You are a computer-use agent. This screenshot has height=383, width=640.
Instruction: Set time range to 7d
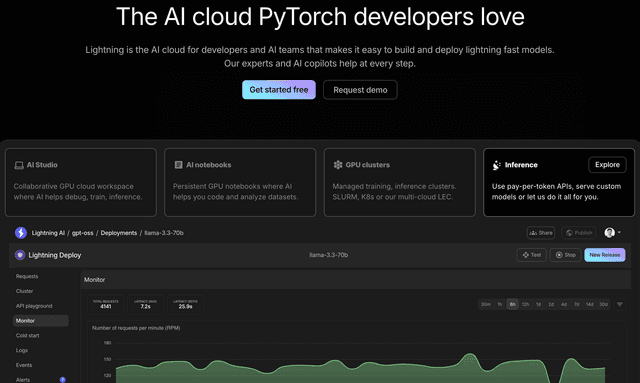pos(577,304)
